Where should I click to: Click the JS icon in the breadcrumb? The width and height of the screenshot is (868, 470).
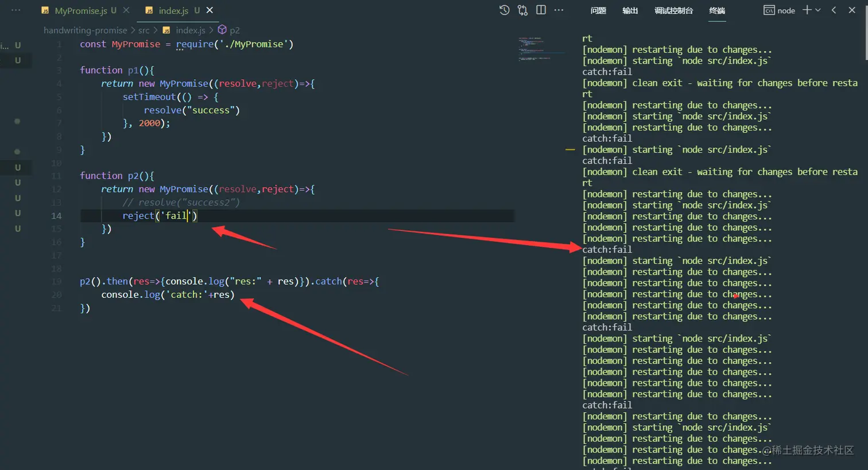pyautogui.click(x=166, y=30)
